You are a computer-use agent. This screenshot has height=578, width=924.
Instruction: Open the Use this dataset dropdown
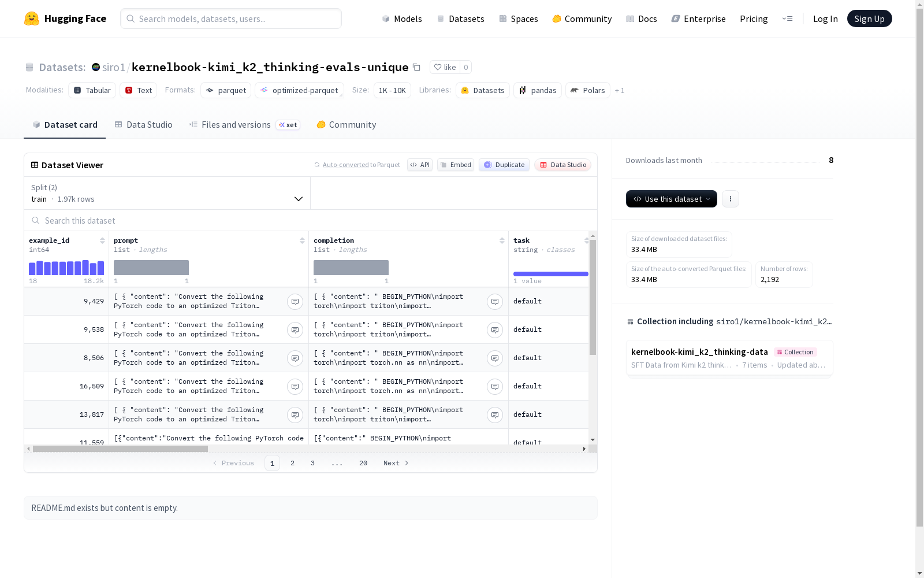pyautogui.click(x=672, y=199)
